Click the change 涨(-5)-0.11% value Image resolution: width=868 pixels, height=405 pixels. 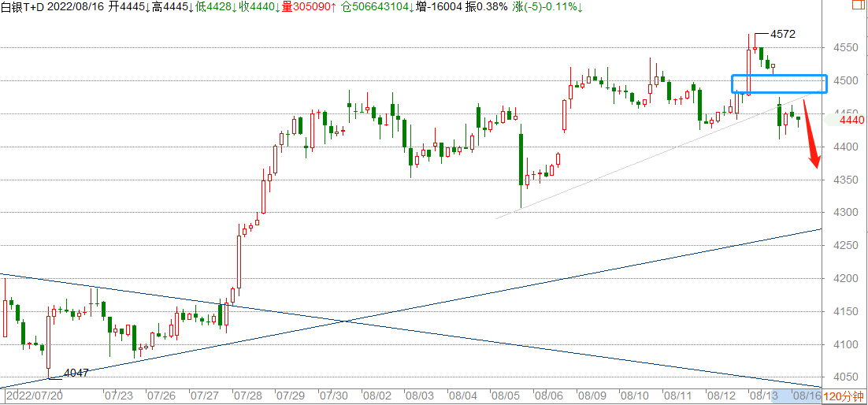click(547, 7)
